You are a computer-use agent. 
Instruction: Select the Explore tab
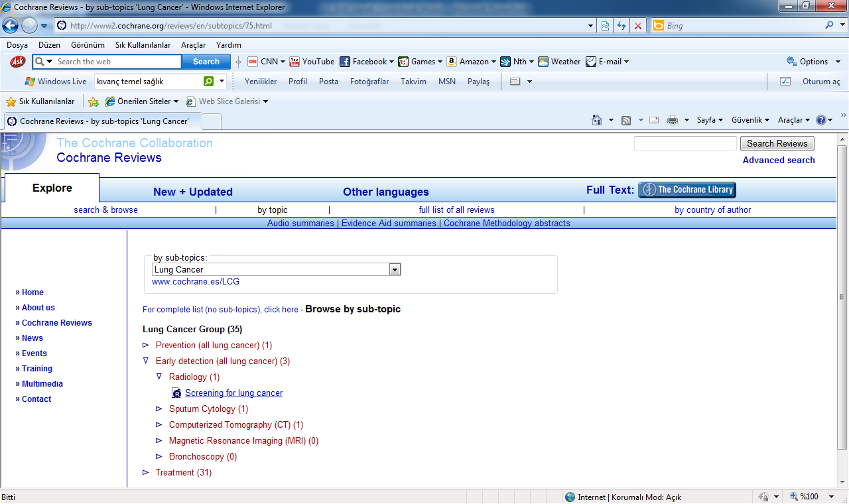point(52,188)
